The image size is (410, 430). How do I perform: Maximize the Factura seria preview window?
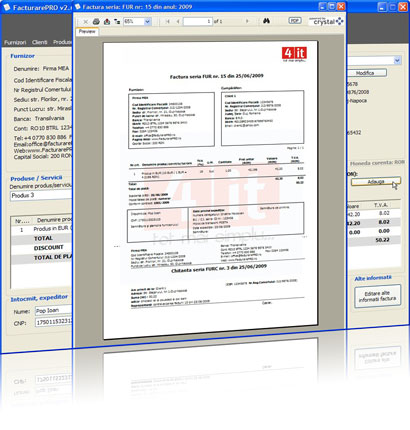332,6
